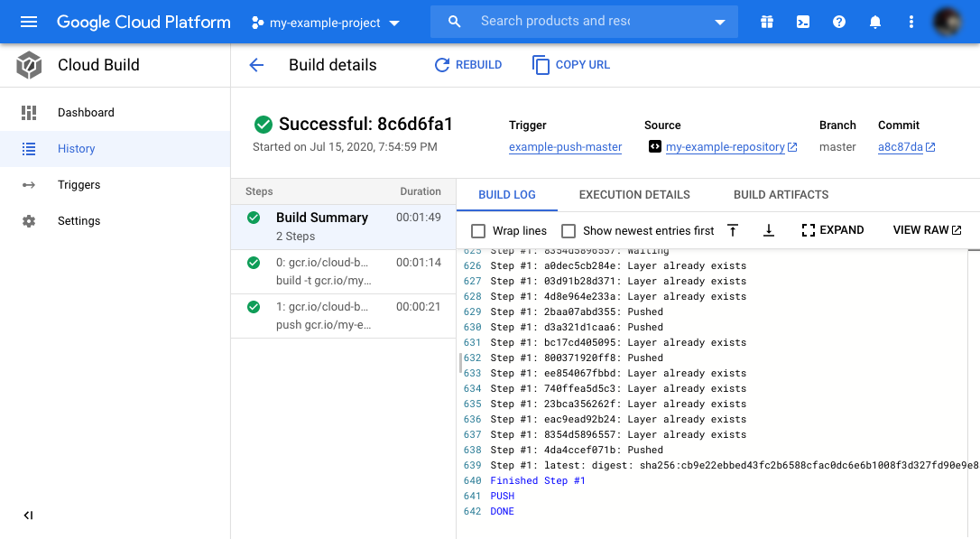Select the Build Summary step row
The height and width of the screenshot is (539, 980).
click(x=343, y=227)
